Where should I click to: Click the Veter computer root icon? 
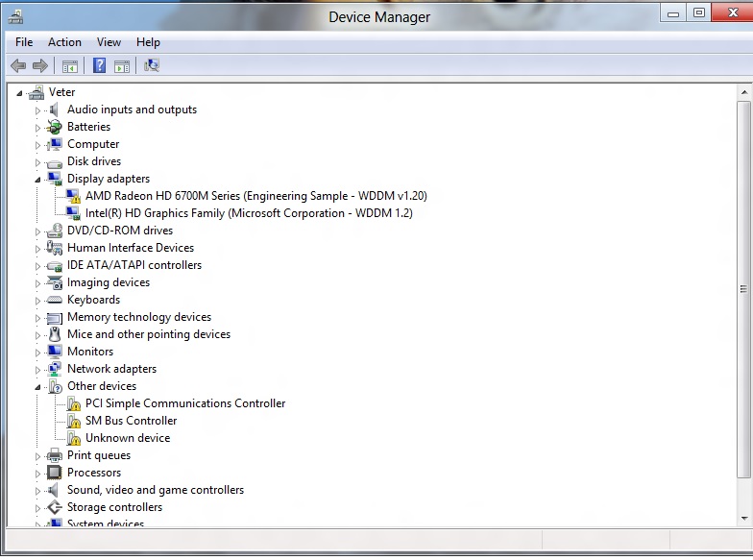click(x=36, y=92)
